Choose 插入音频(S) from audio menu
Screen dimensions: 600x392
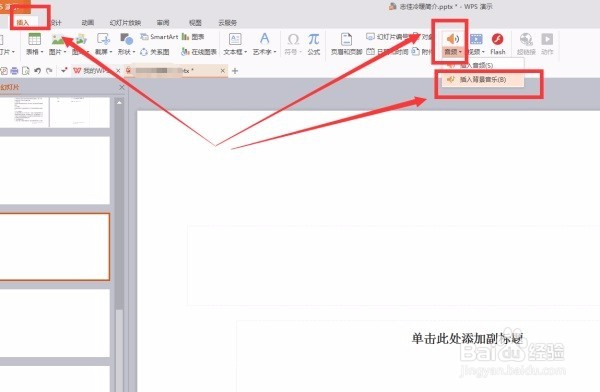tap(483, 65)
